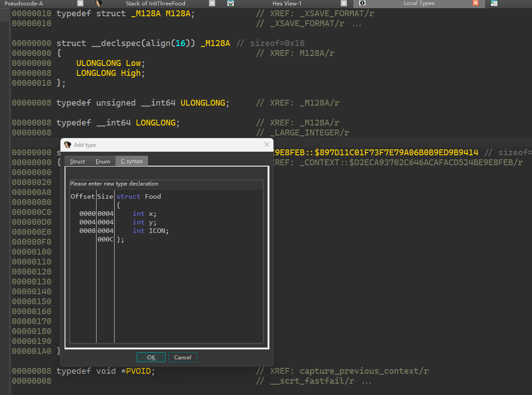Click the icon of the rightmost partially visible tab
The image size is (532, 395).
pyautogui.click(x=494, y=3)
